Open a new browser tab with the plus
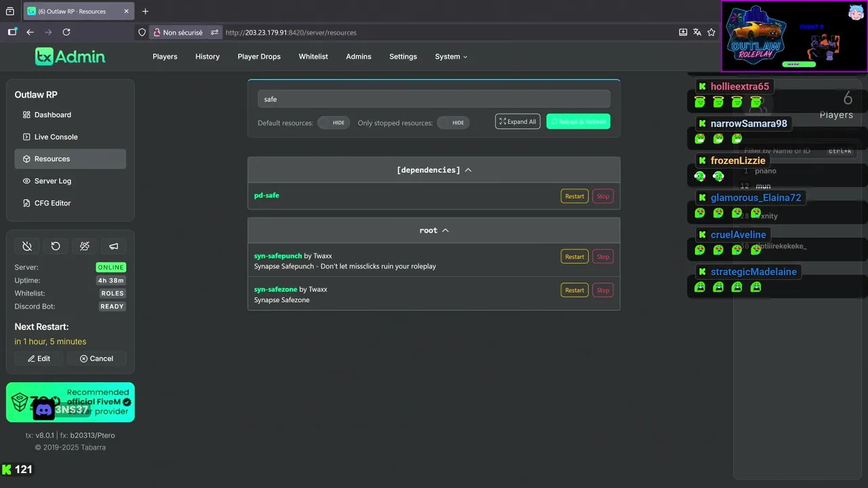Screen dimensions: 868x488 click(145, 12)
